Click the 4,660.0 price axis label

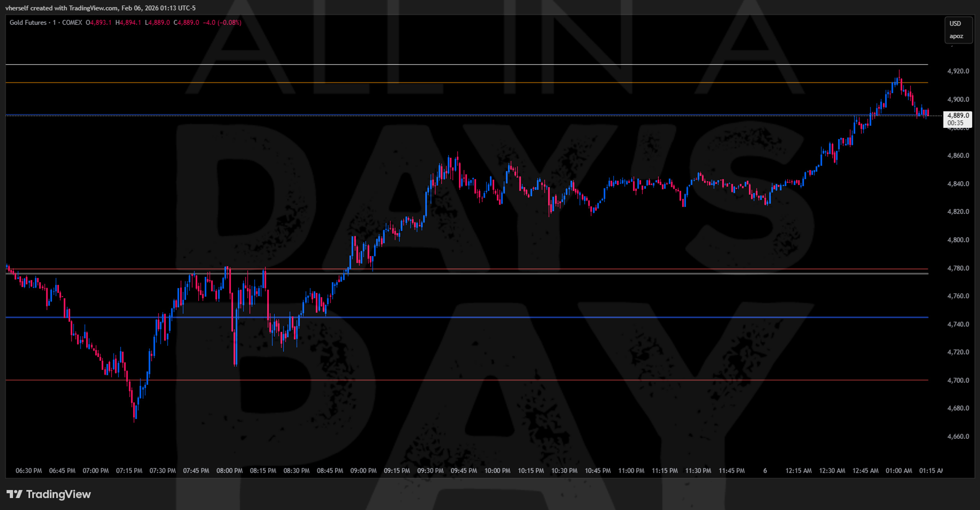click(x=958, y=436)
